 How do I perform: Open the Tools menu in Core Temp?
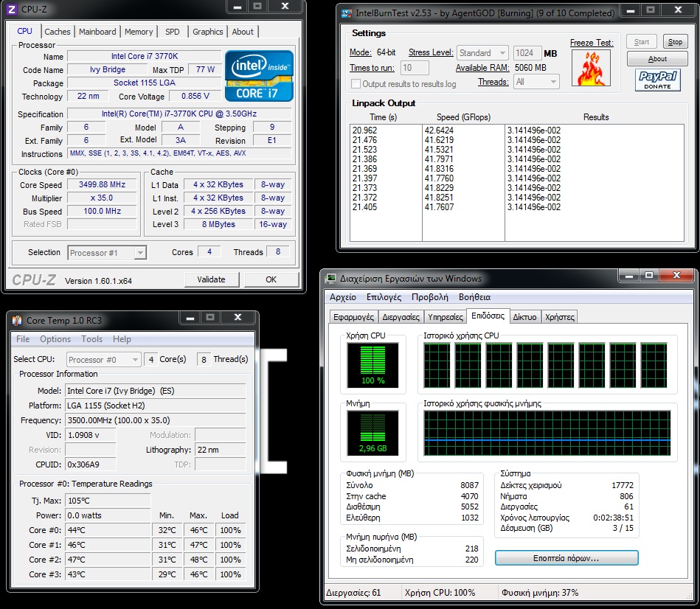(x=92, y=339)
